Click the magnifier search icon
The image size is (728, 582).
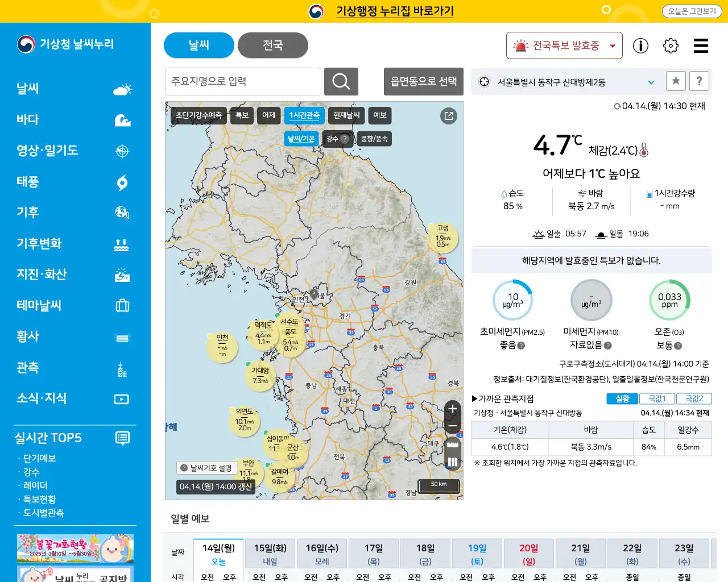point(341,81)
